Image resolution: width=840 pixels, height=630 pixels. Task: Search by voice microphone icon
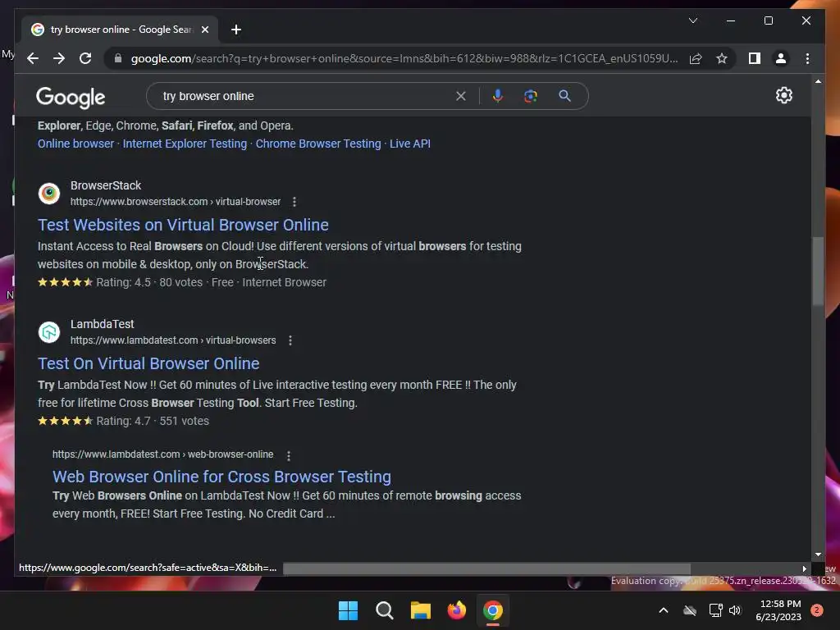[x=498, y=96]
